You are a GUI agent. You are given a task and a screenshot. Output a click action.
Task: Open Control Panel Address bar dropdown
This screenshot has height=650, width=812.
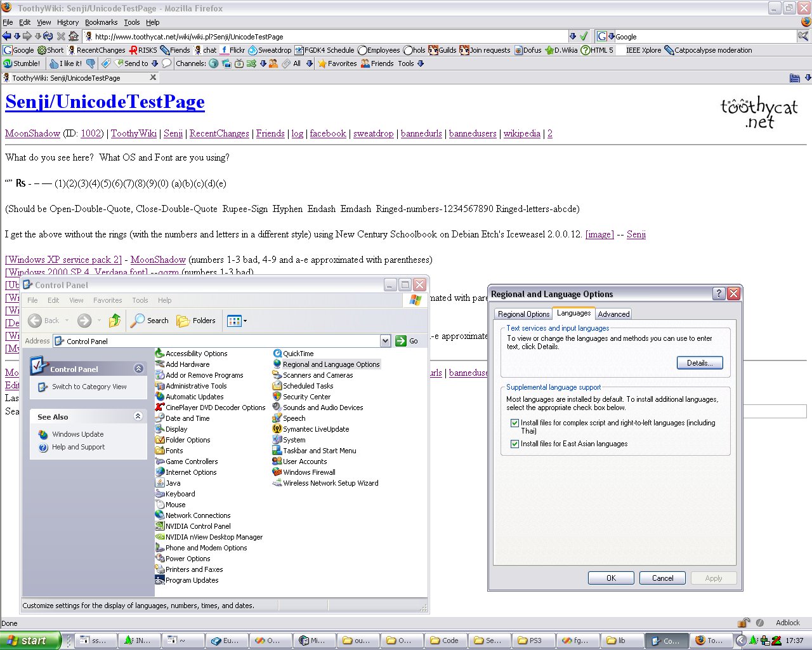[x=385, y=341]
